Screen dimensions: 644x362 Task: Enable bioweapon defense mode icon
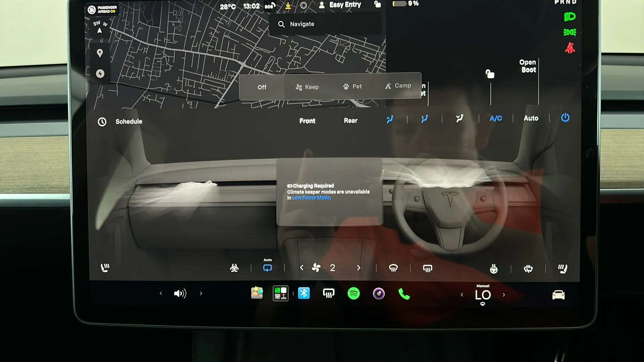click(234, 268)
